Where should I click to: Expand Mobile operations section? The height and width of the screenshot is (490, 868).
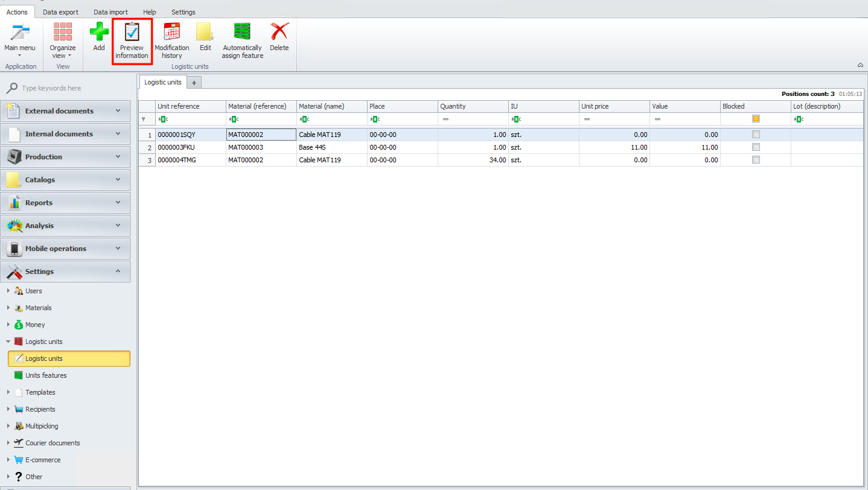65,249
